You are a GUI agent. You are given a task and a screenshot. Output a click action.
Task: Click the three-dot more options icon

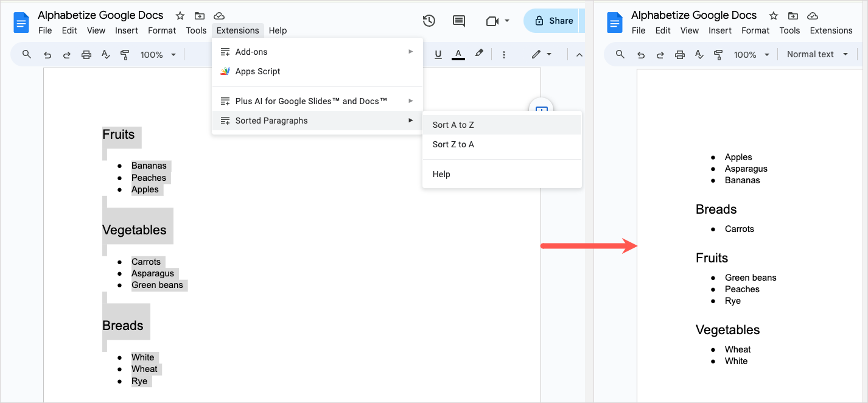pos(503,54)
